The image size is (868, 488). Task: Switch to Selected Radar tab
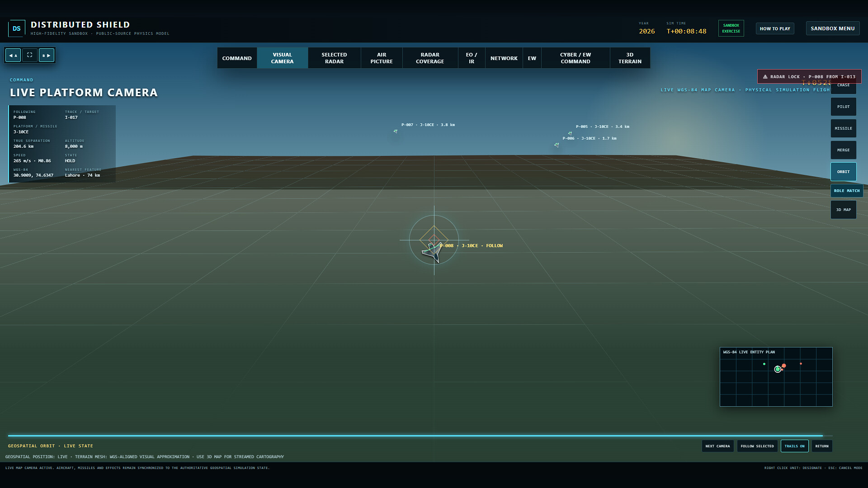(x=334, y=58)
